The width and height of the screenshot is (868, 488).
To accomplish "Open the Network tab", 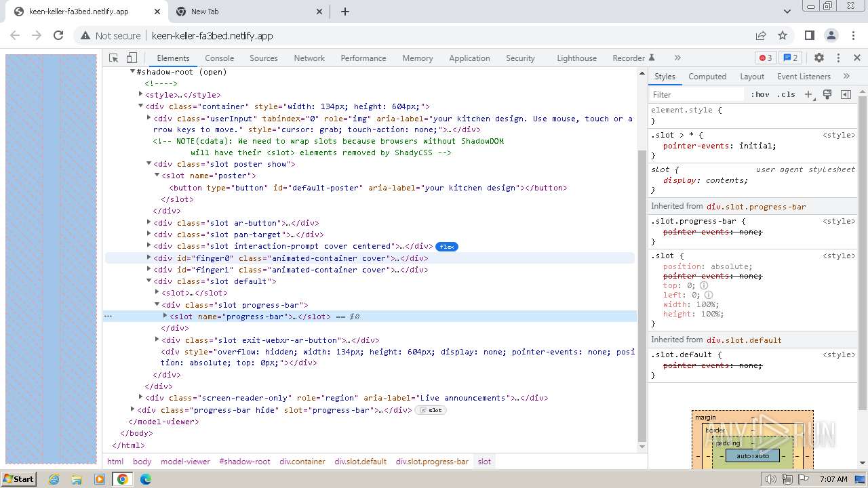I will [x=309, y=58].
